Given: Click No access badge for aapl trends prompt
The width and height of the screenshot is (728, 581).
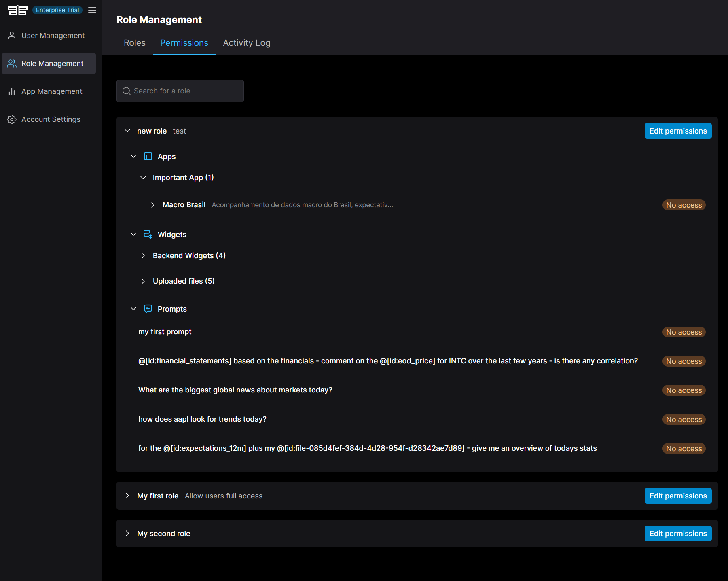Looking at the screenshot, I should pyautogui.click(x=684, y=420).
